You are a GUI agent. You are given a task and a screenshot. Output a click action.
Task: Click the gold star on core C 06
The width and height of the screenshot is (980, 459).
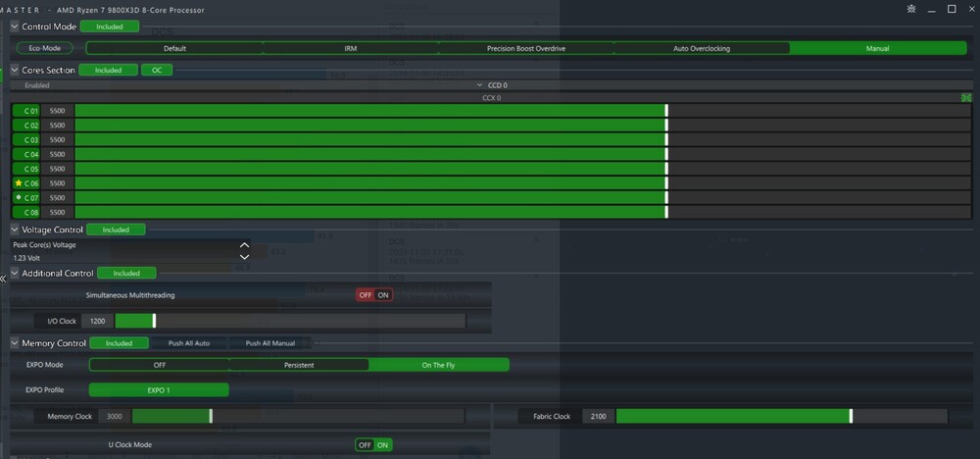pyautogui.click(x=18, y=183)
